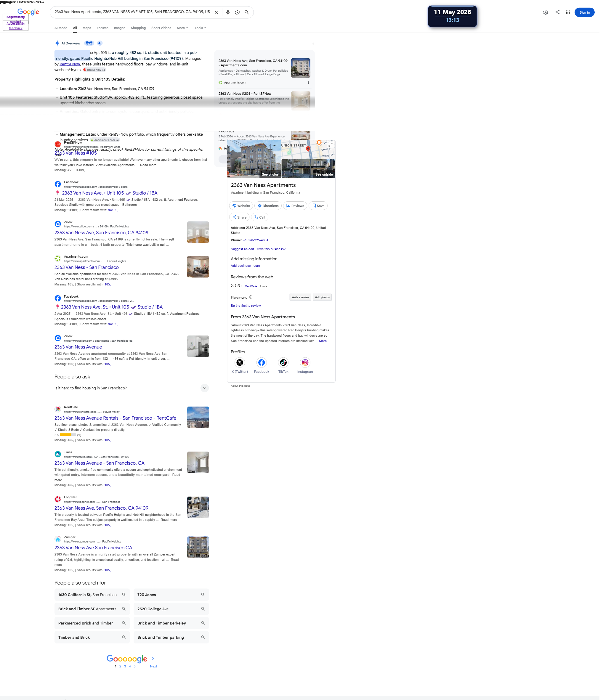Screen dimensions: 603x700
Task: Click the Add photos button
Action: 324,299
